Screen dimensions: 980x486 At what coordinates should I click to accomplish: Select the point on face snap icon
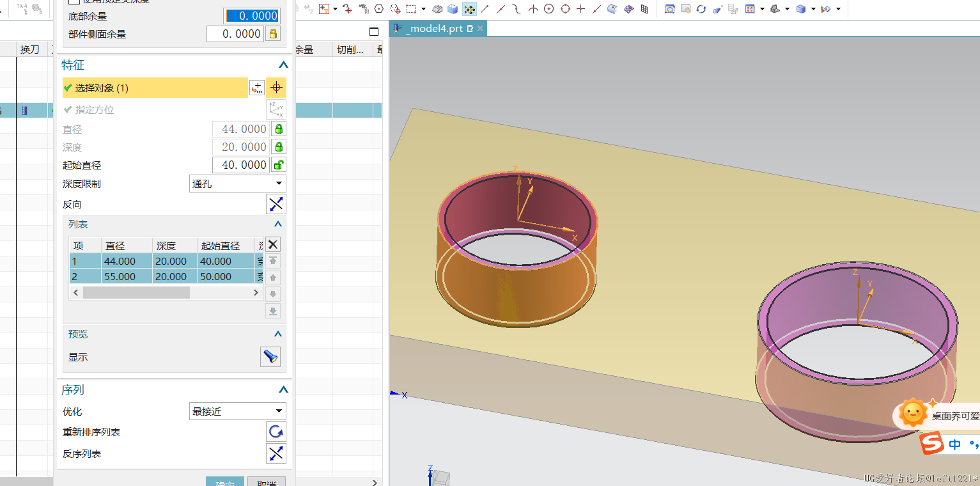[612, 9]
